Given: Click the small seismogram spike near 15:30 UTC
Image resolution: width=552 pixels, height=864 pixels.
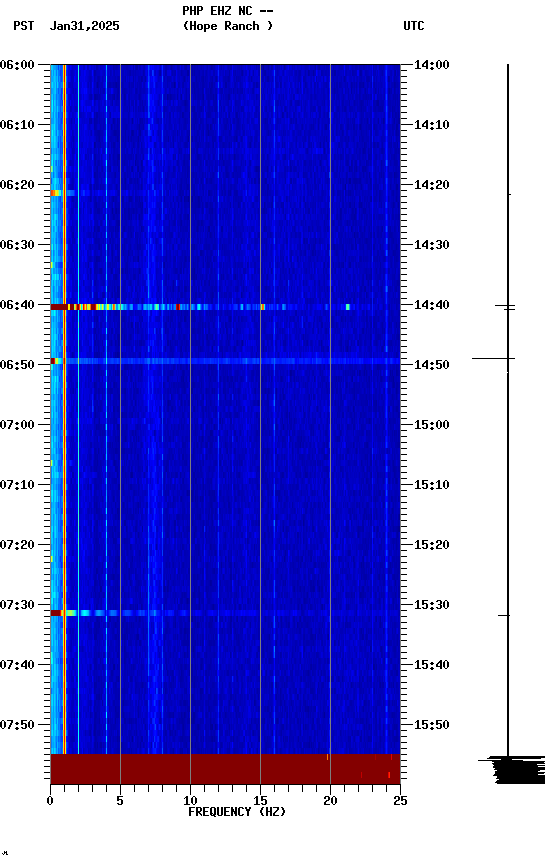Looking at the screenshot, I should coord(504,615).
